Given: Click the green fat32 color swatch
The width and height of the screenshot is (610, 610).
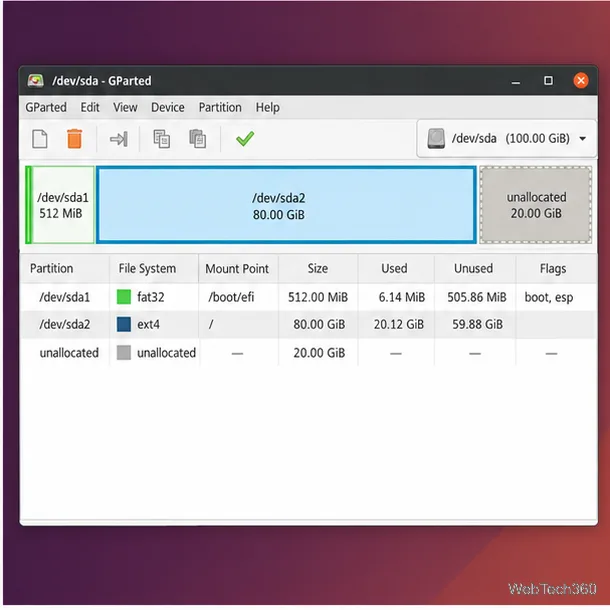Looking at the screenshot, I should (x=124, y=297).
